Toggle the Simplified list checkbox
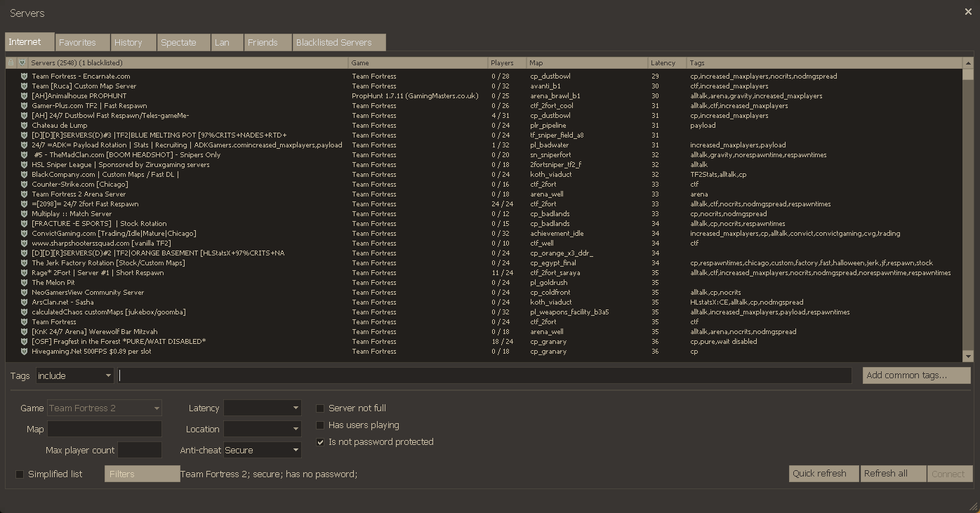The height and width of the screenshot is (513, 980). point(20,474)
